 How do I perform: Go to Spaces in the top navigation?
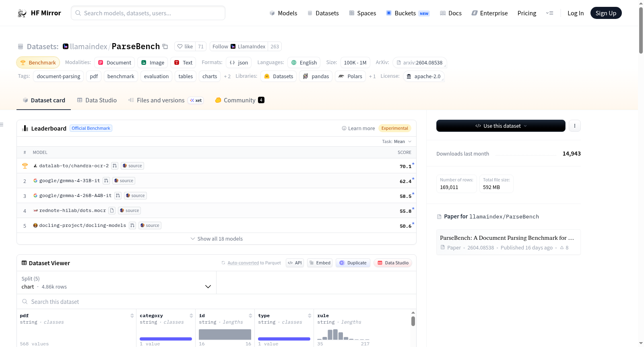[x=363, y=13]
